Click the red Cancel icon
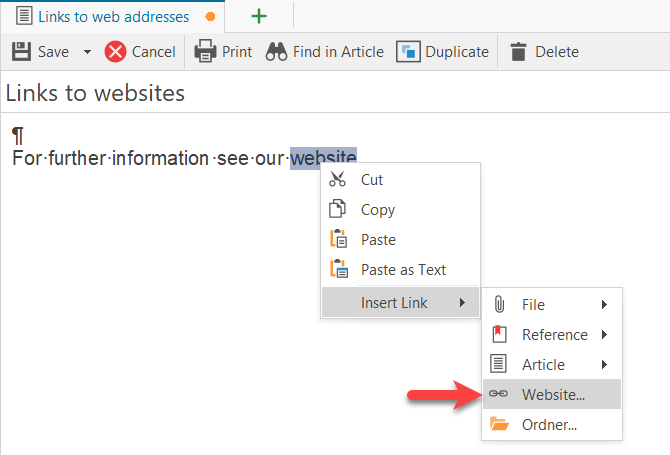Screen dimensions: 670x455 click(116, 52)
